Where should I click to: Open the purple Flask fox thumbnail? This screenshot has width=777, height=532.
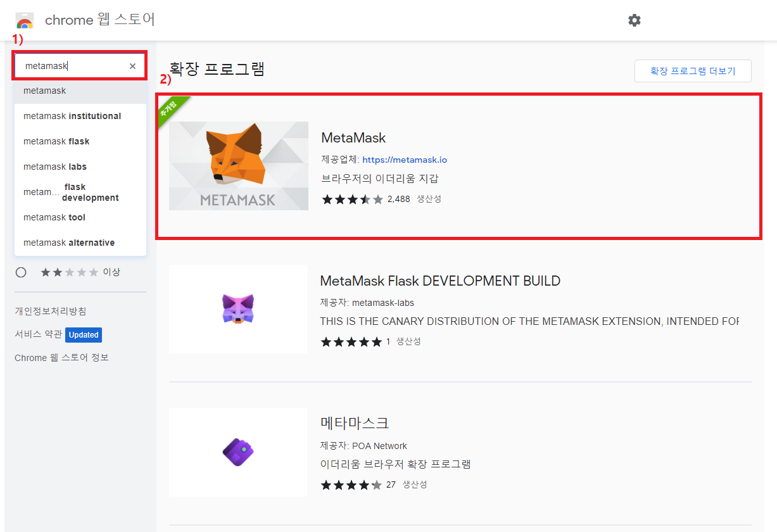238,309
